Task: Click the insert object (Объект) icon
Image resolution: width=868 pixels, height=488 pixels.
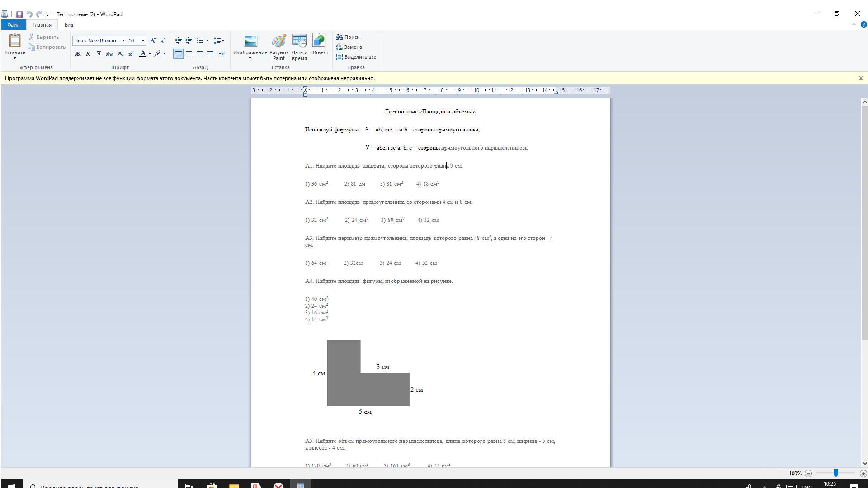Action: tap(319, 41)
